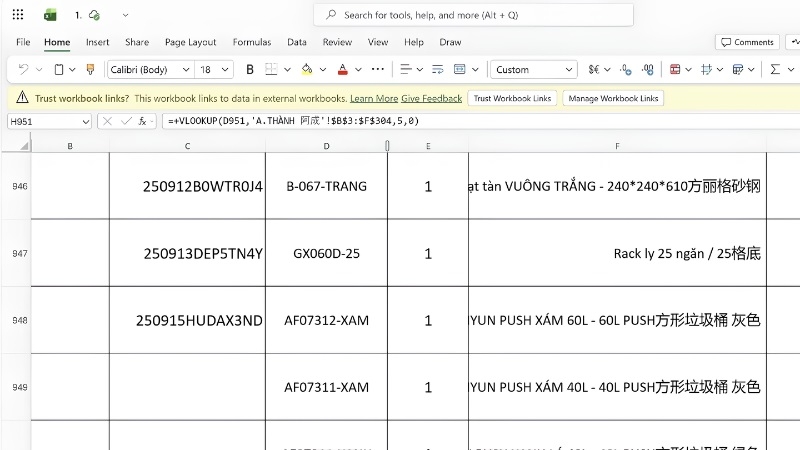This screenshot has height=450, width=800.
Task: Open the View tab
Action: click(x=378, y=42)
